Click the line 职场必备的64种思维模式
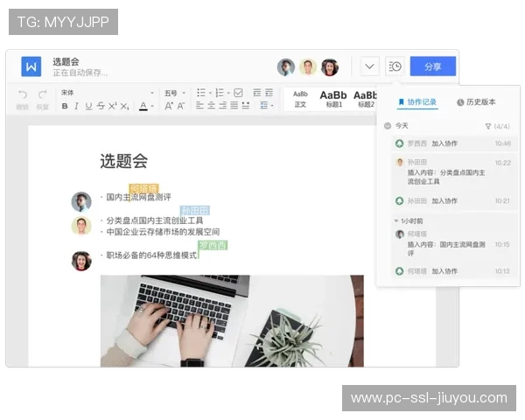The image size is (525, 420). (x=151, y=255)
